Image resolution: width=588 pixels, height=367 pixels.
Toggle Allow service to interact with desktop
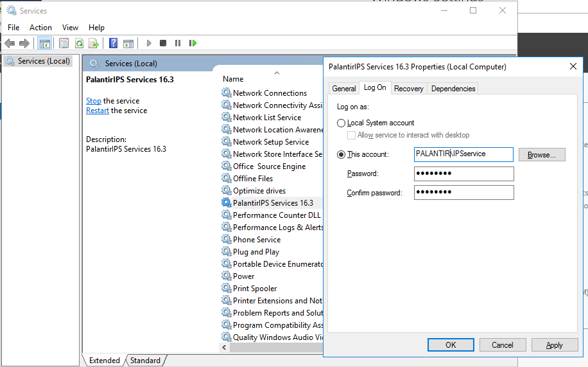(351, 135)
